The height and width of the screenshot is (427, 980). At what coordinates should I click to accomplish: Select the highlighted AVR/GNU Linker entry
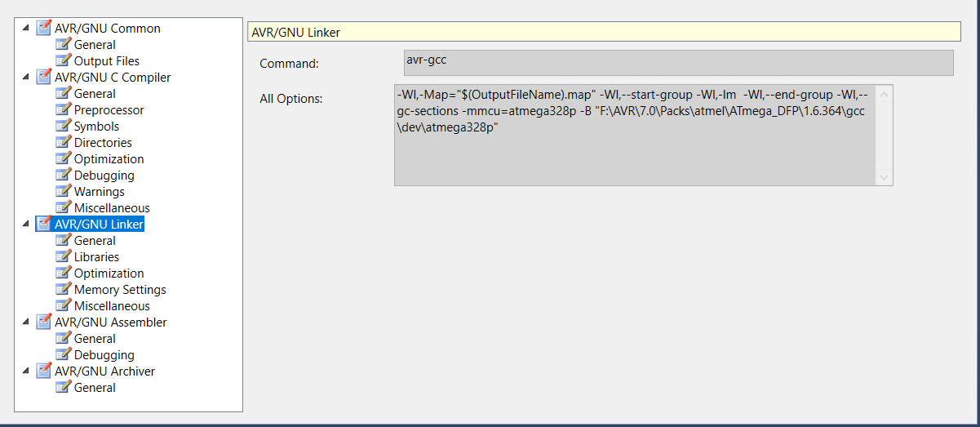pyautogui.click(x=99, y=225)
